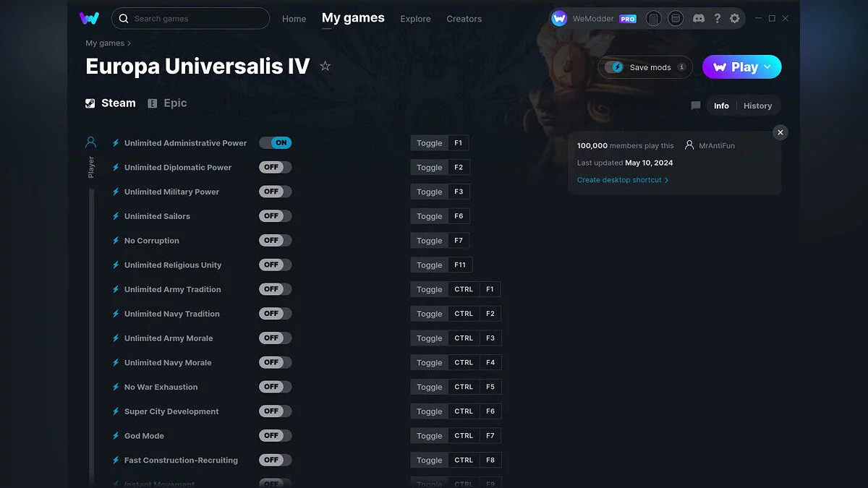Switch on God Mode
Viewport: 868px width, 488px height.
[275, 435]
